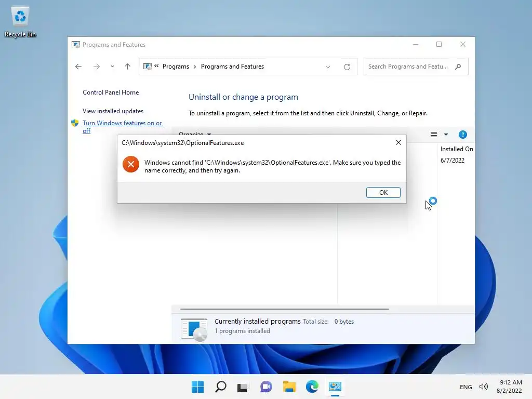Click the horizontal scrollbar of programs list
The image size is (532, 399).
point(284,309)
